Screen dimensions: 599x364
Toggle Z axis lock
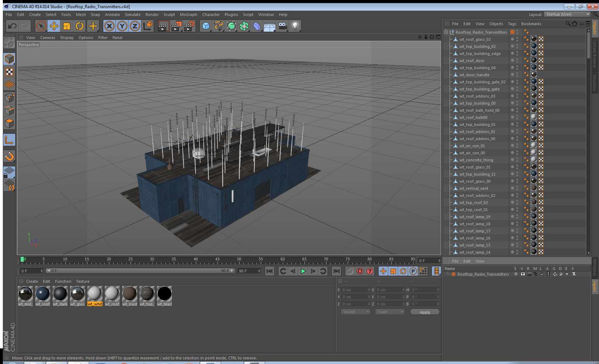[x=135, y=26]
